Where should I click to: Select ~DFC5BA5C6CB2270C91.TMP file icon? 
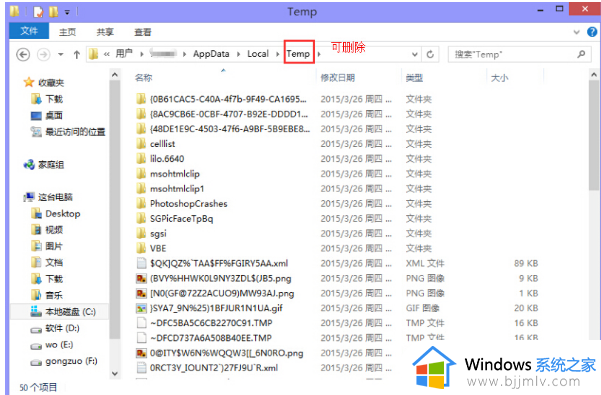point(141,323)
